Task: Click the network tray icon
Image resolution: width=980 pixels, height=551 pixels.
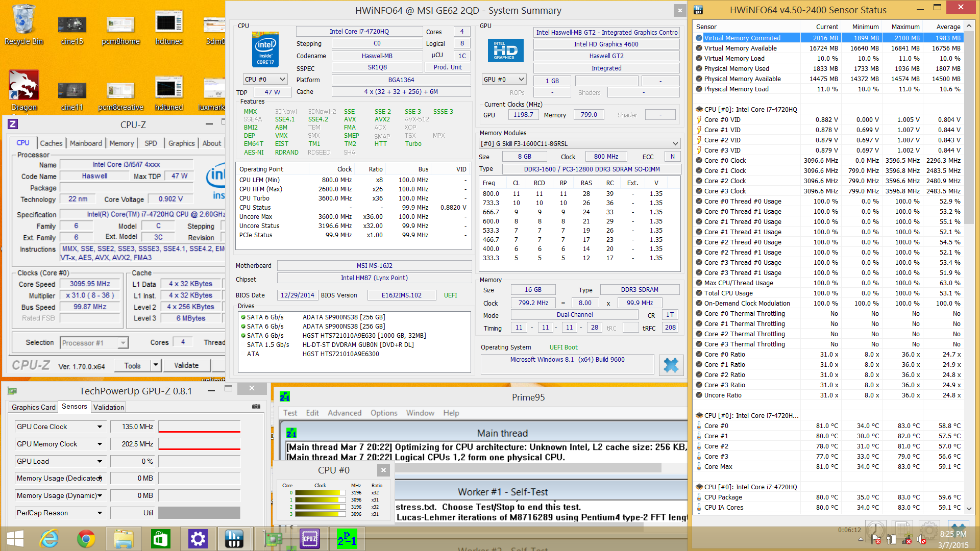Action: (x=906, y=539)
